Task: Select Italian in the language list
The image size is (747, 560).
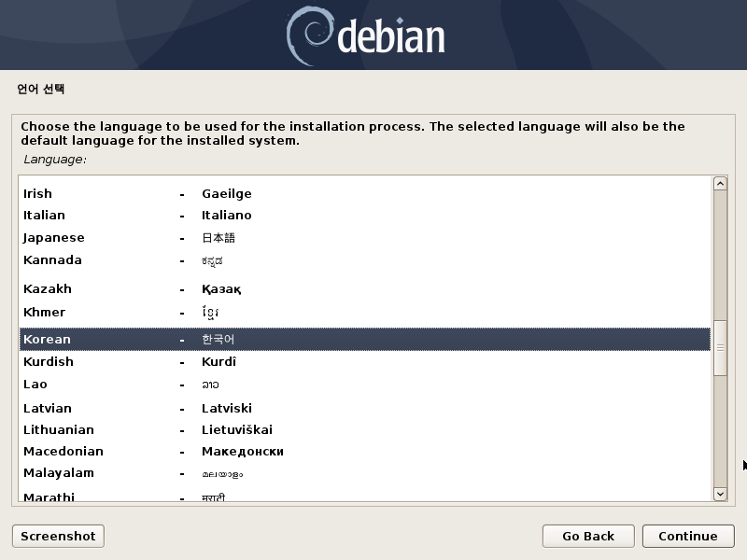Action: [x=365, y=216]
